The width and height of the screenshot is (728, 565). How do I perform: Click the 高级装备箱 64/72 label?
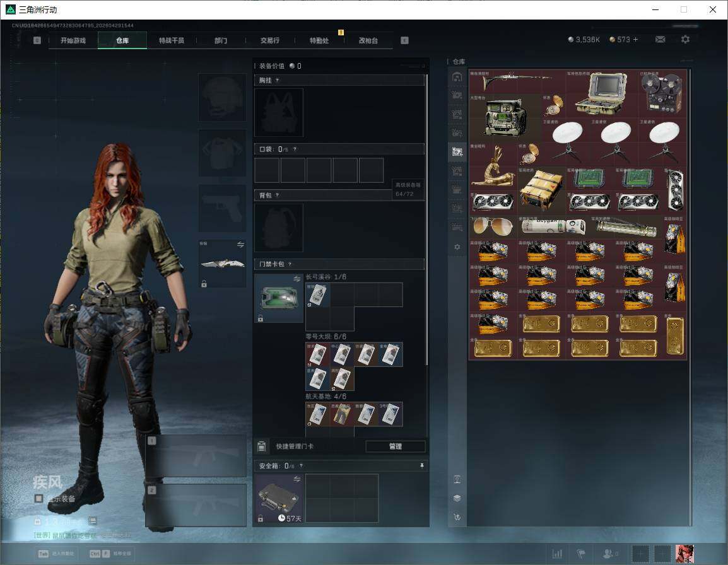click(408, 189)
